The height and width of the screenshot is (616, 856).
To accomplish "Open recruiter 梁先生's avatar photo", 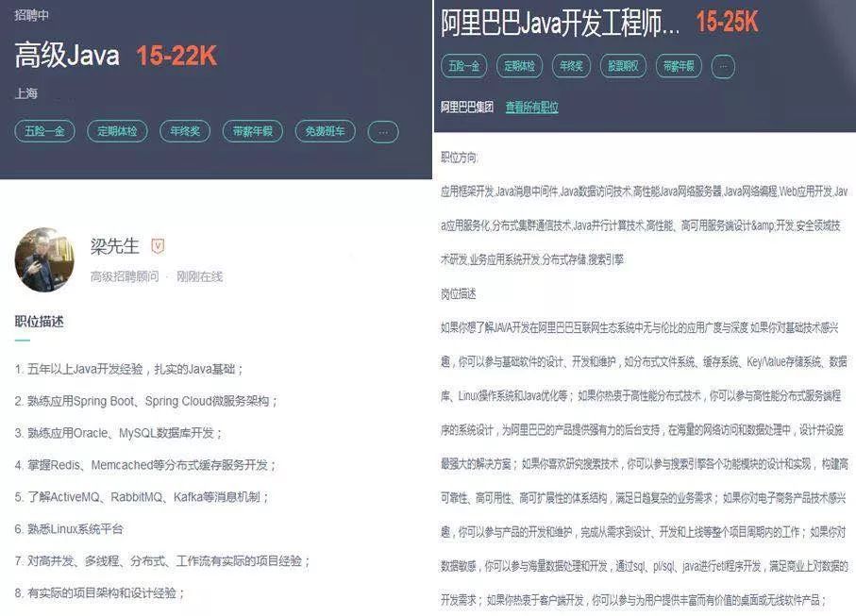I will (44, 259).
